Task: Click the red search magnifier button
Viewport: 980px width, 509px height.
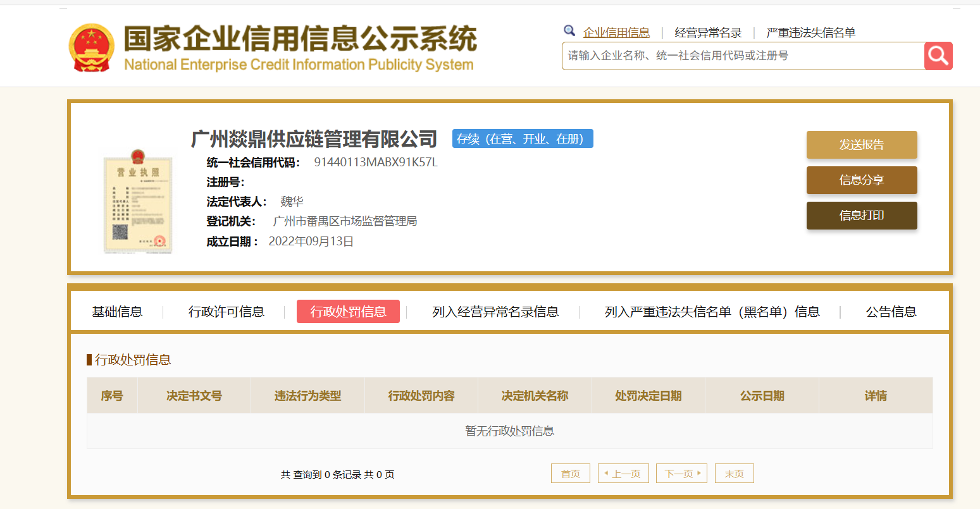Action: pos(938,56)
